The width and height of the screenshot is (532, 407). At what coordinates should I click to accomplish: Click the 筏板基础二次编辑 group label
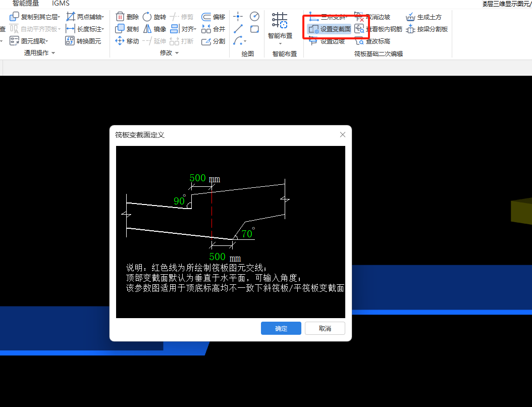coord(378,54)
